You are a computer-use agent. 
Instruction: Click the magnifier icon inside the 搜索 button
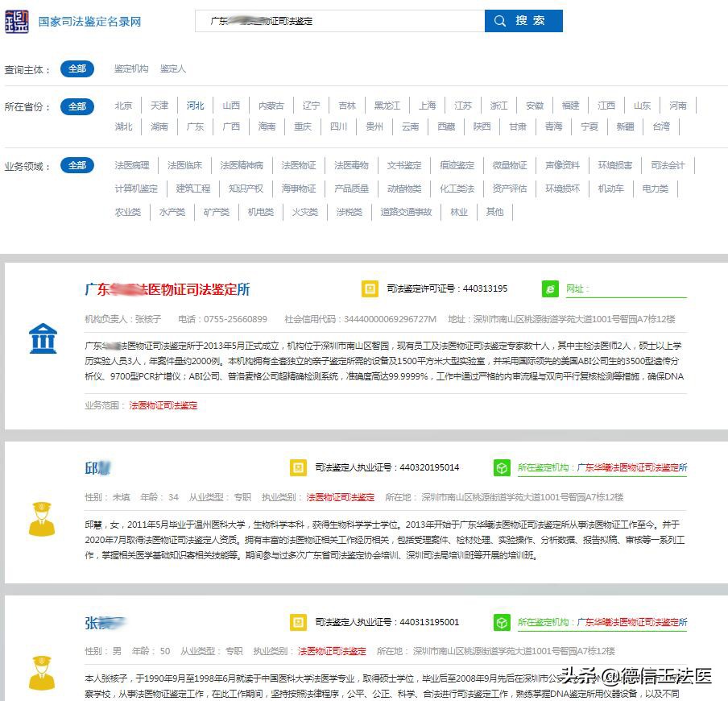[x=499, y=21]
